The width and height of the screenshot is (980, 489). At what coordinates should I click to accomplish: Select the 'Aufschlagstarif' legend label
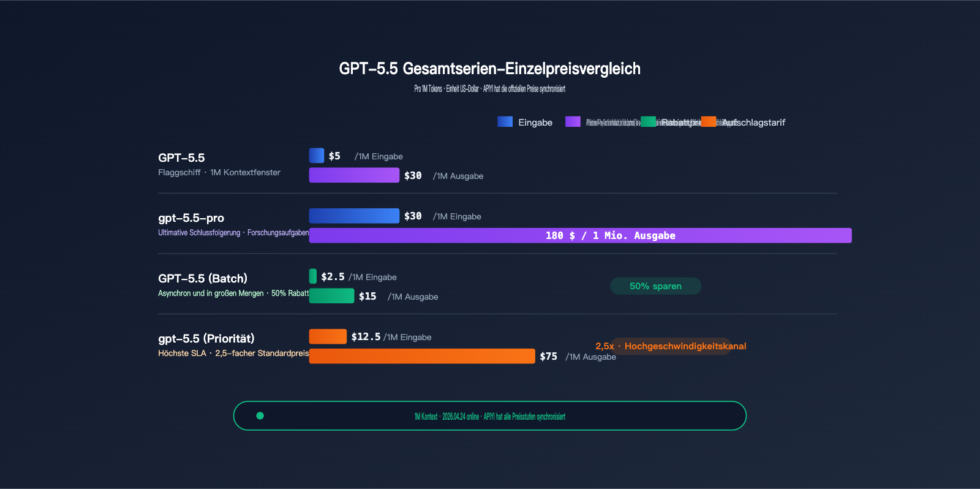pyautogui.click(x=753, y=123)
